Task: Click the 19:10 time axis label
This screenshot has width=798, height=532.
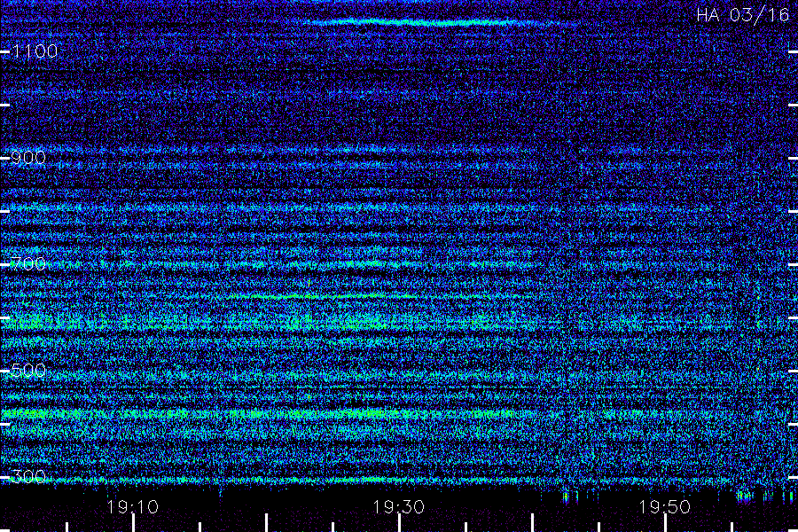Action: (x=133, y=507)
